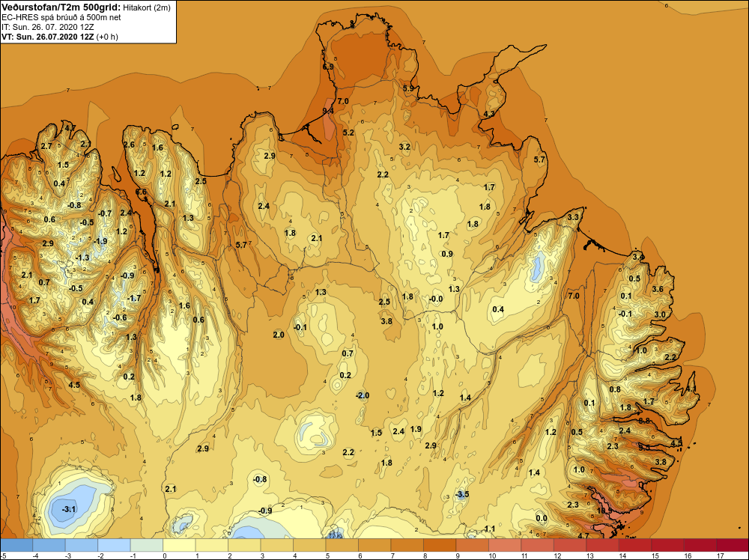Click the 3.4 temperature value in the northeast
Image resolution: width=749 pixels, height=560 pixels.
(638, 258)
